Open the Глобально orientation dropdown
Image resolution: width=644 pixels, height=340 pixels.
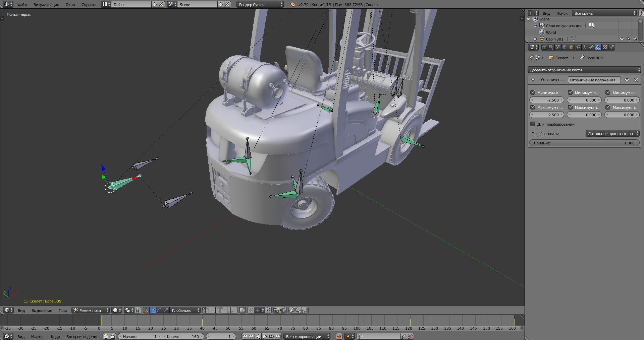185,310
